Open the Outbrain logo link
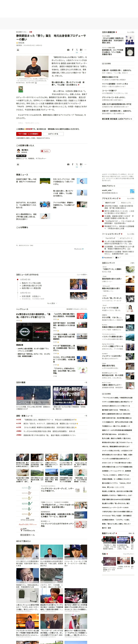 click(x=79, y=249)
